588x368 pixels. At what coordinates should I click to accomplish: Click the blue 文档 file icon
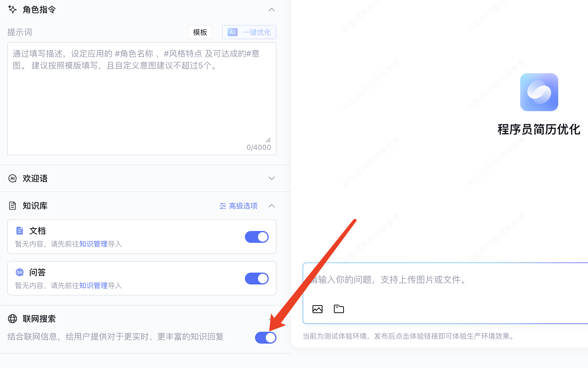pos(19,231)
